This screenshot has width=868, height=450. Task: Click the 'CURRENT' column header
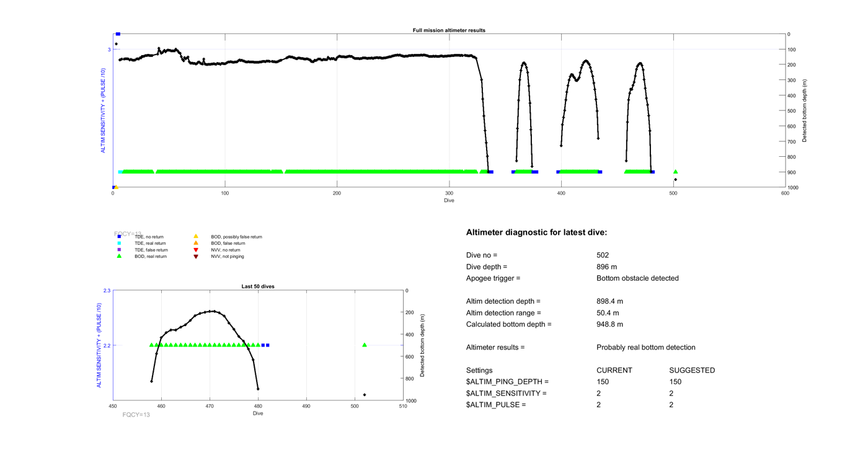coord(614,371)
